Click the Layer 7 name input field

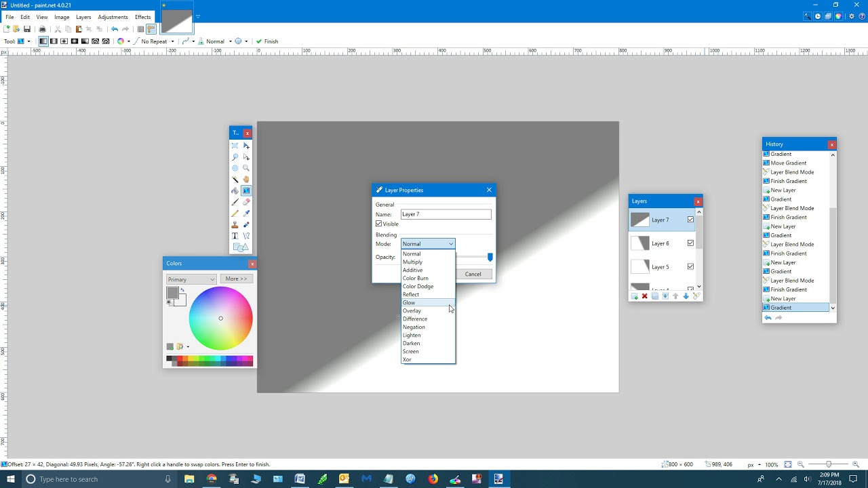[446, 214]
